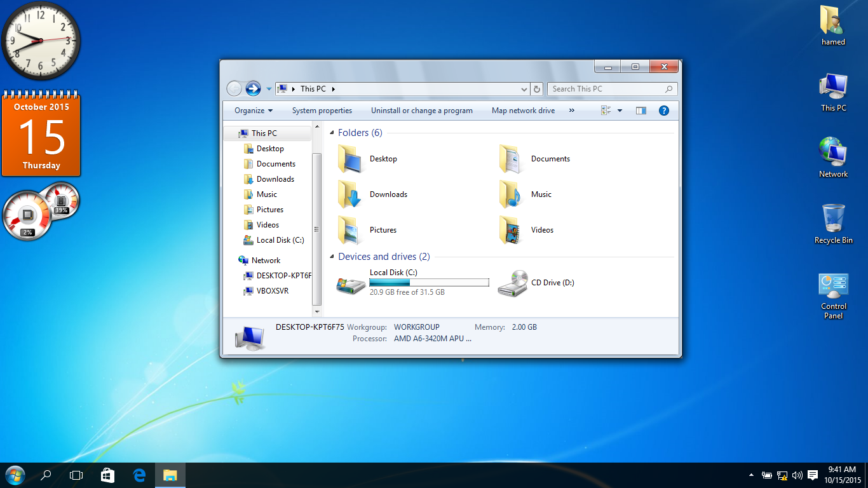Open Microsoft Edge from the taskbar
Viewport: 868px width, 488px height.
click(x=139, y=475)
